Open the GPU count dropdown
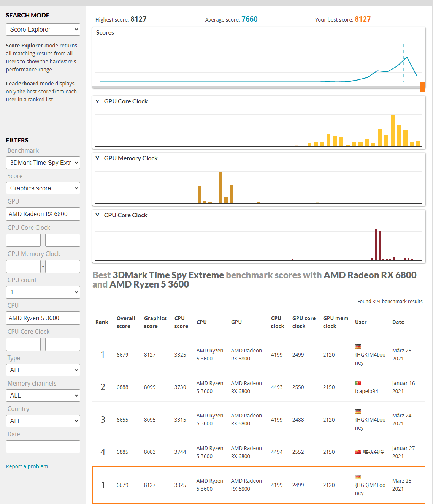The image size is (433, 504). pyautogui.click(x=43, y=292)
